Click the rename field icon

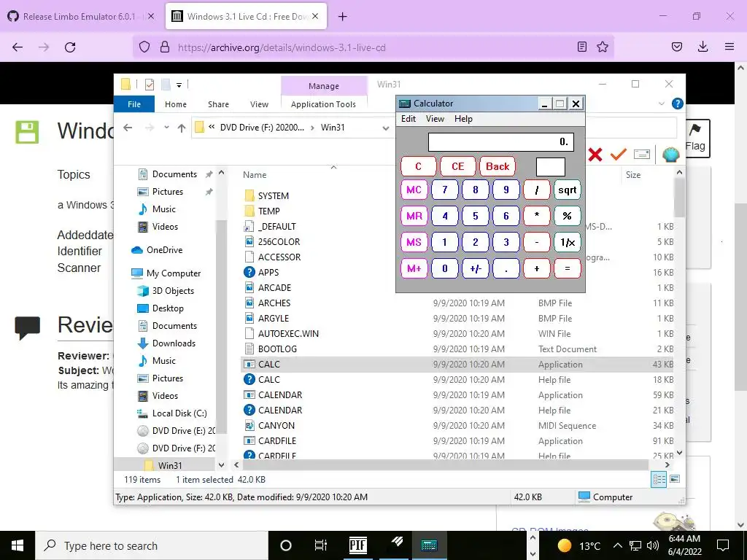(x=642, y=154)
